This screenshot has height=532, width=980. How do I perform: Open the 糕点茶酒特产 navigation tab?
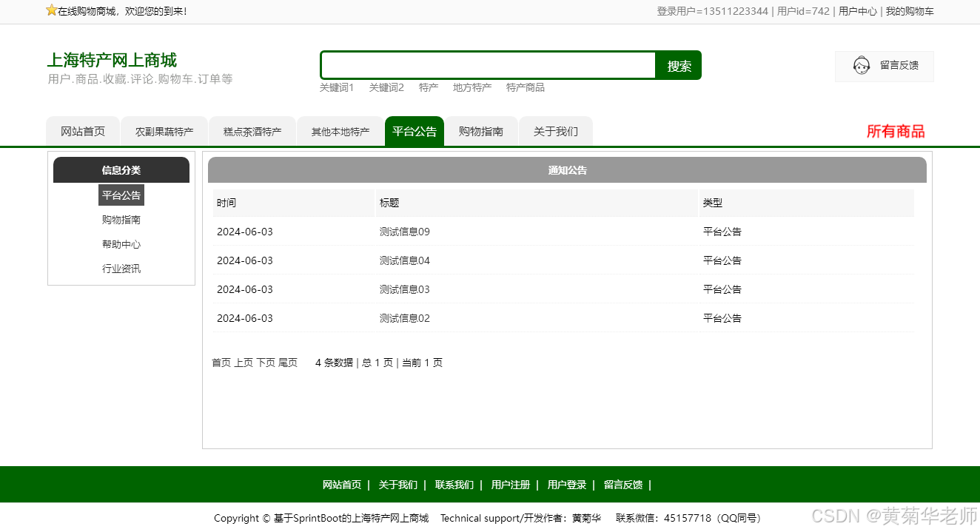point(252,131)
